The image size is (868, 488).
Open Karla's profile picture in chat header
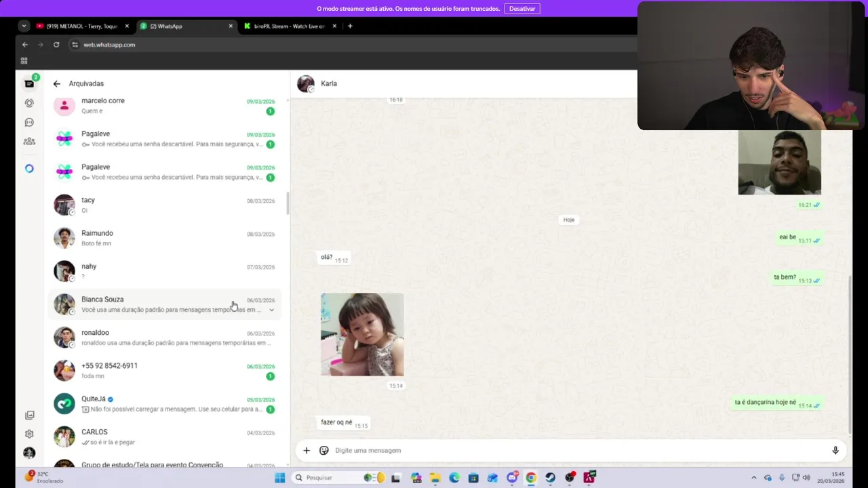(x=306, y=83)
